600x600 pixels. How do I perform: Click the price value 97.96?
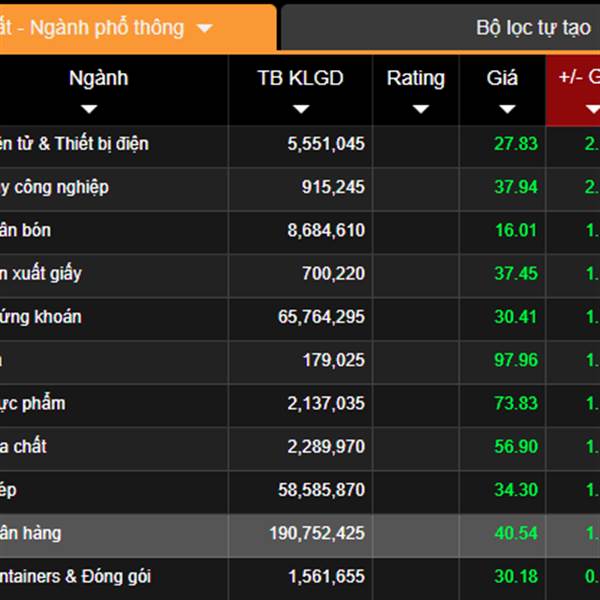click(516, 360)
